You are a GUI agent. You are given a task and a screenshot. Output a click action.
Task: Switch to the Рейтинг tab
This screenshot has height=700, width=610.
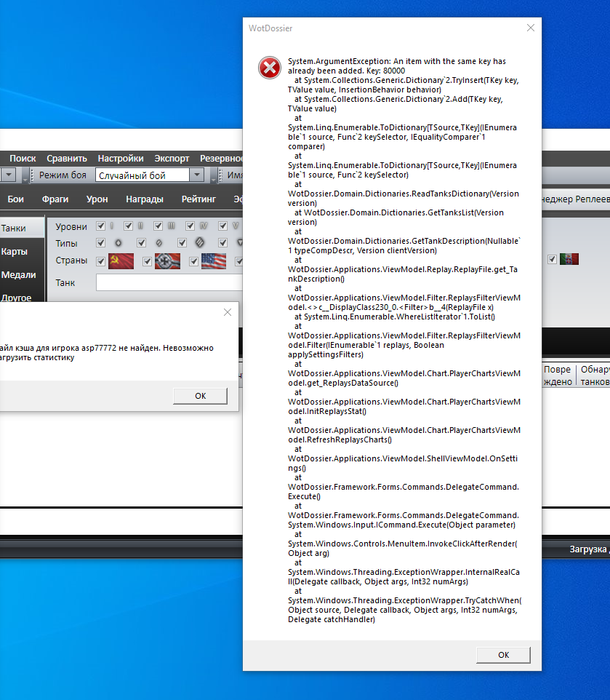tap(198, 199)
